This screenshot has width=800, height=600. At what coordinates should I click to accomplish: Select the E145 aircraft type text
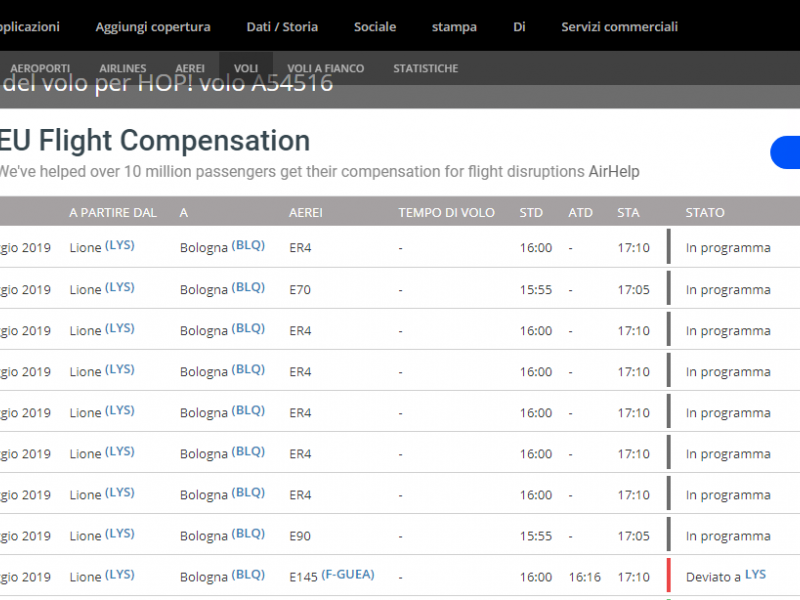point(304,577)
